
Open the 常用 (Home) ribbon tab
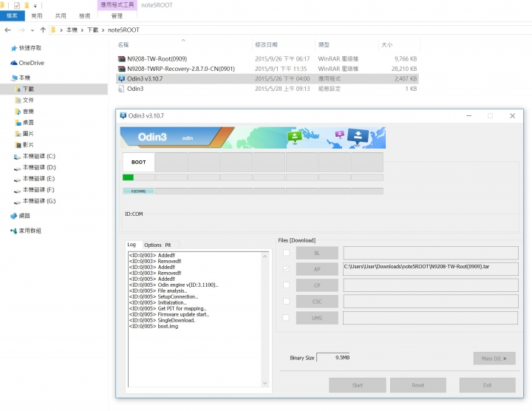37,16
